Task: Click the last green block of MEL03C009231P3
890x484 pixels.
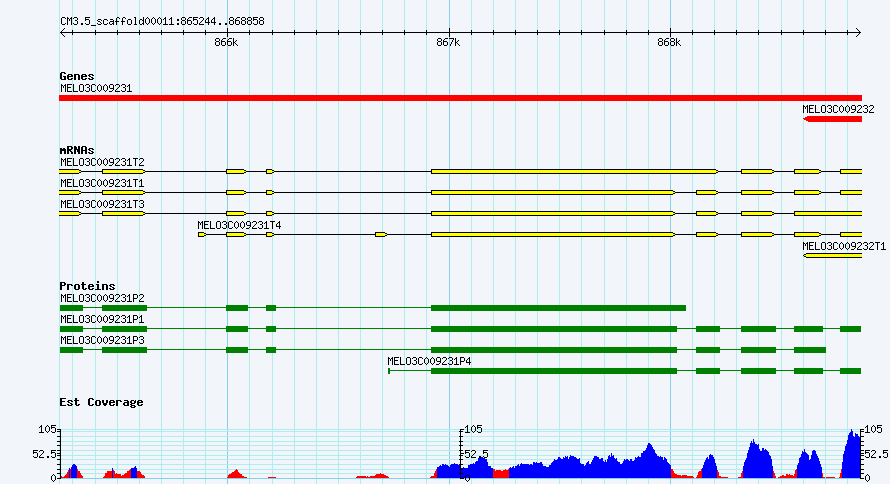Action: [809, 350]
